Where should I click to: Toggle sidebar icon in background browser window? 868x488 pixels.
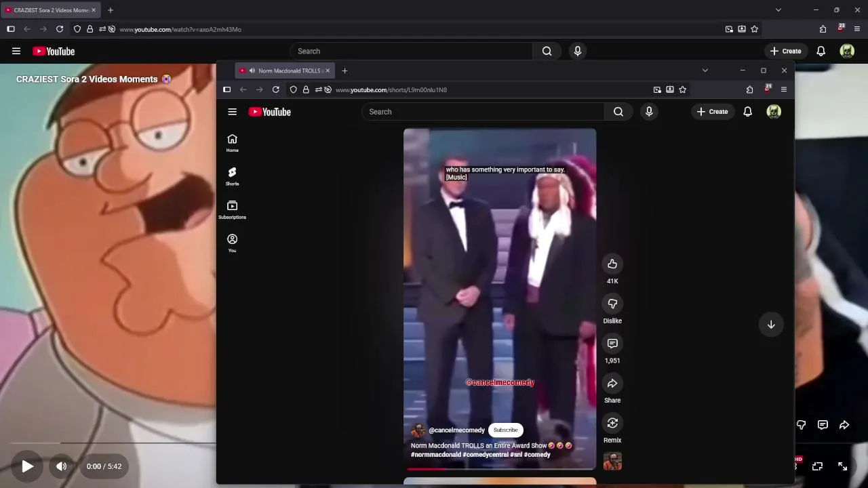point(11,29)
